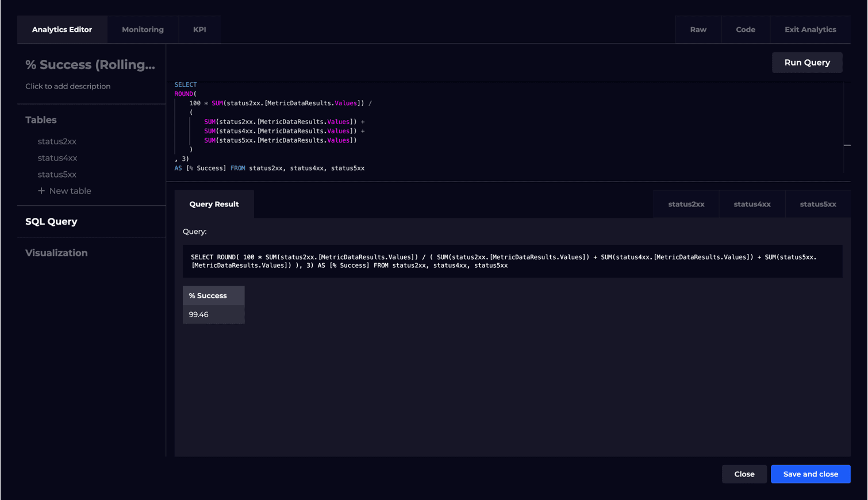
Task: Click the ROUND( line in SQL editor
Action: (186, 94)
